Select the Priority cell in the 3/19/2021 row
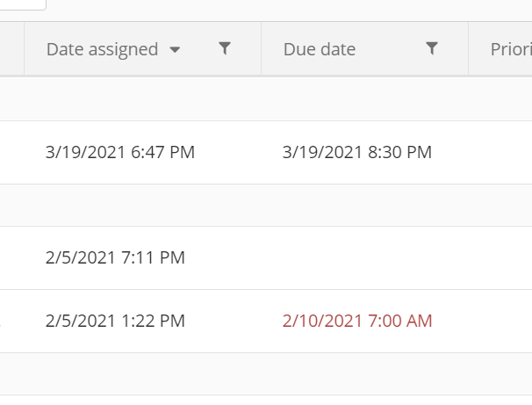Viewport: 532px width, 405px height. pyautogui.click(x=500, y=153)
